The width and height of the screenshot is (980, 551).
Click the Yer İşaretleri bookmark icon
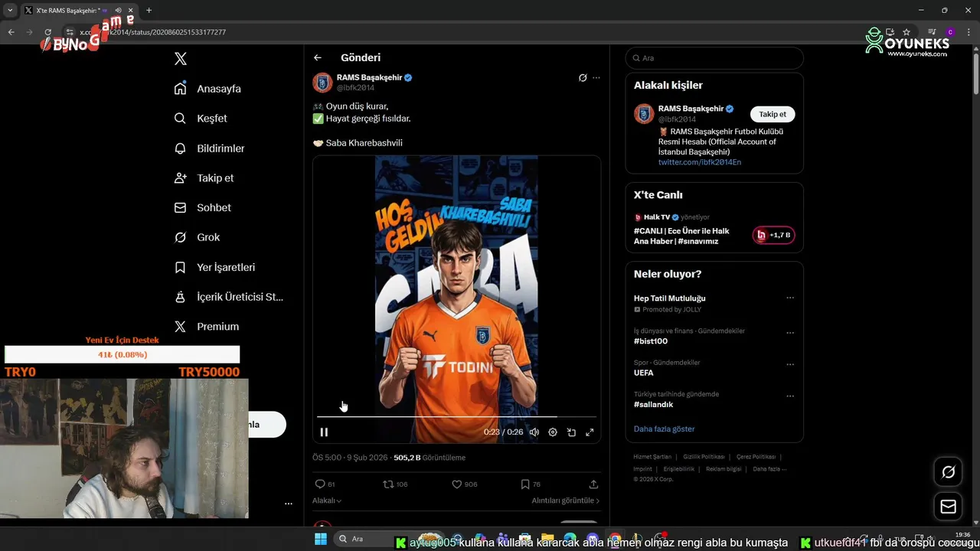[180, 267]
